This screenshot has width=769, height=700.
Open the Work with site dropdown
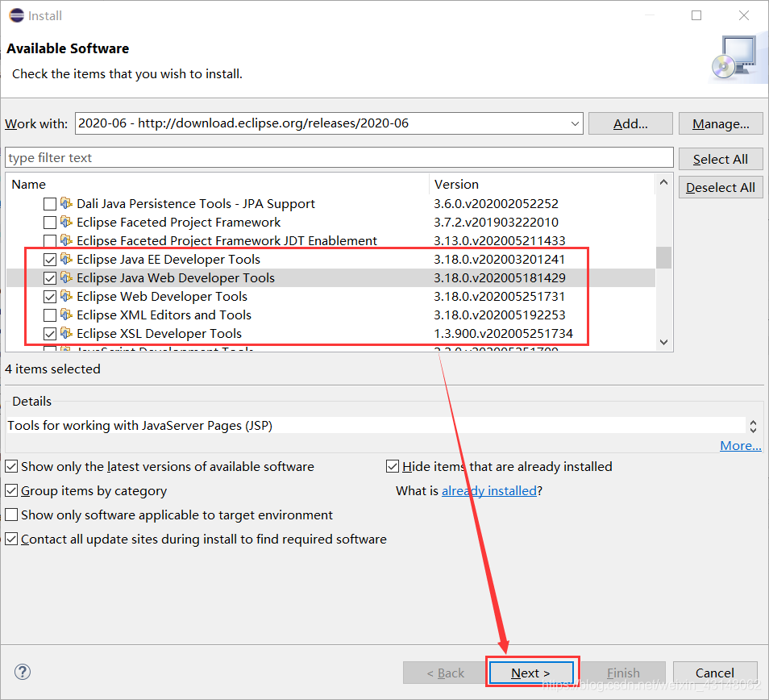pos(575,123)
